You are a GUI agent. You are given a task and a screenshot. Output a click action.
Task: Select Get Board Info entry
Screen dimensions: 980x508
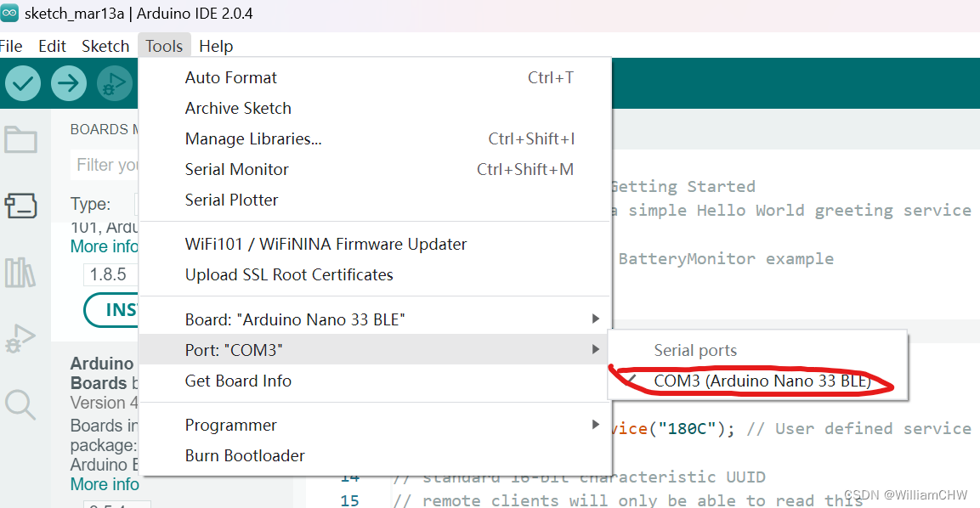pos(375,381)
